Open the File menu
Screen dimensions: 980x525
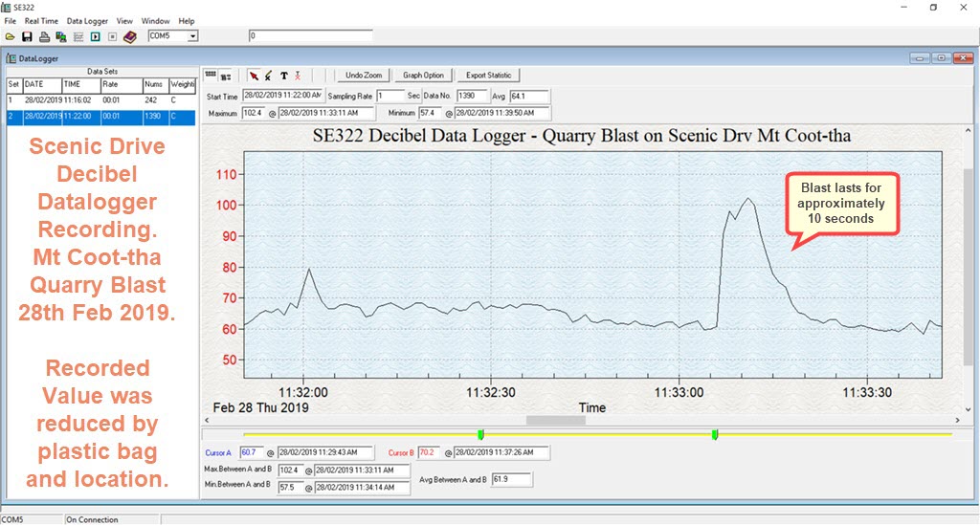(10, 21)
